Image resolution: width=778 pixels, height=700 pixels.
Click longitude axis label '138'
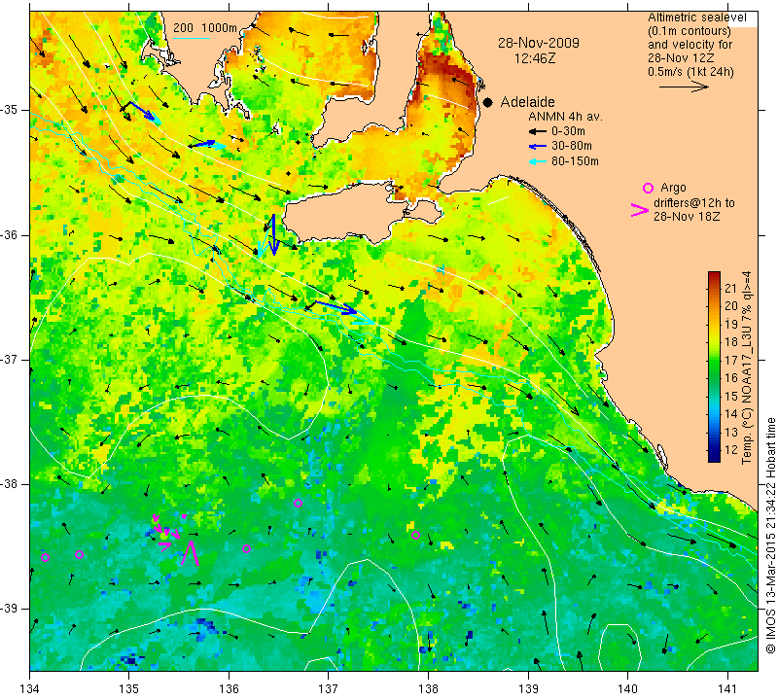[428, 689]
